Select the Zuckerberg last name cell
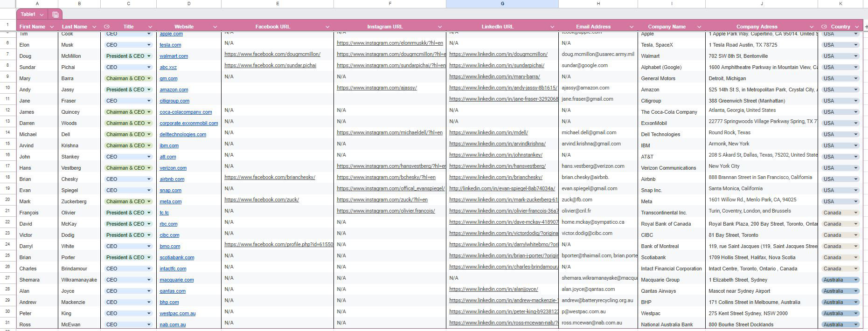Image resolution: width=868 pixels, height=331 pixels. click(79, 200)
